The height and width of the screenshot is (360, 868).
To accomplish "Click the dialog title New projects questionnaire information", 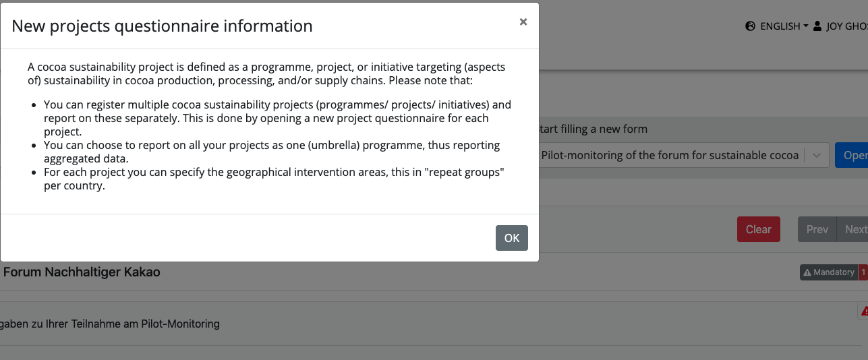I will 163,26.
